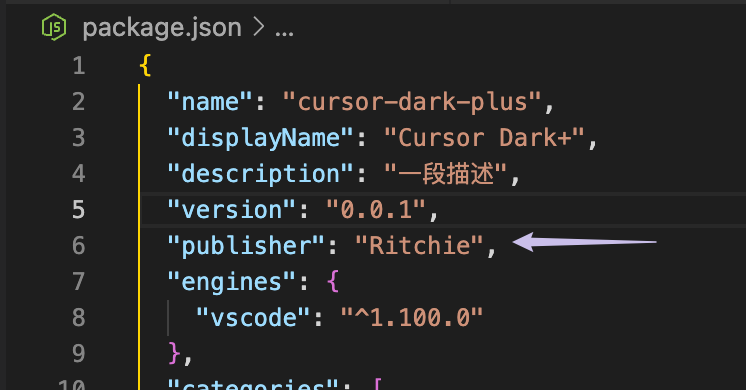Click the breadcrumb chevron separator after package.json
The width and height of the screenshot is (746, 390).
point(258,27)
